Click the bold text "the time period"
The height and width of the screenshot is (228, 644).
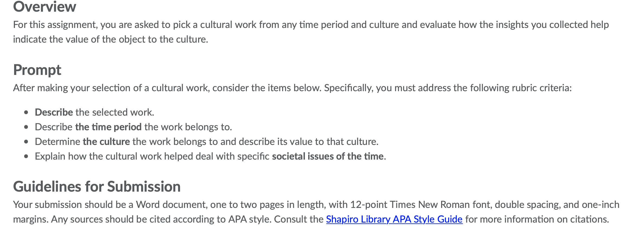pos(108,127)
